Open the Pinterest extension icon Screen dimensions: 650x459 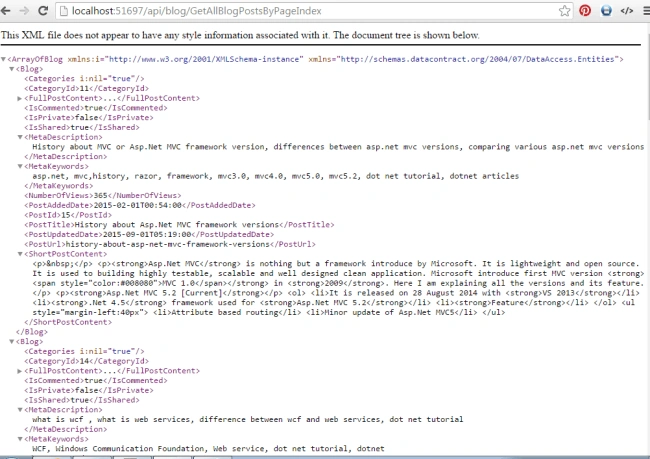click(585, 10)
